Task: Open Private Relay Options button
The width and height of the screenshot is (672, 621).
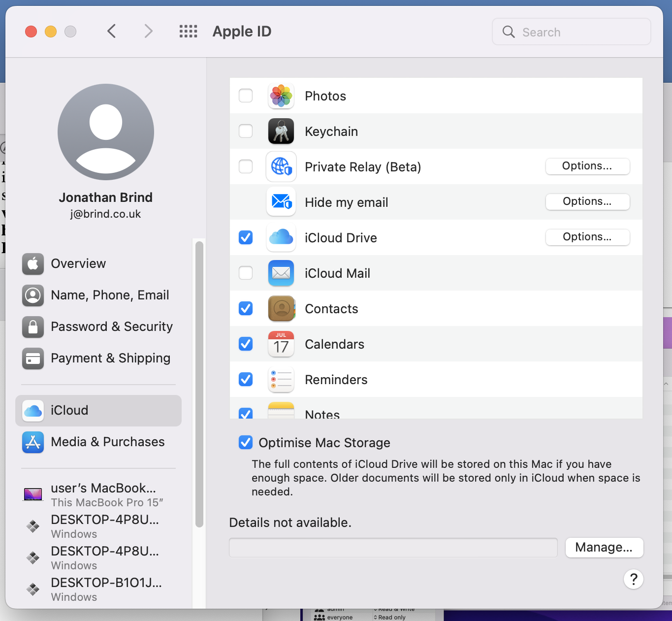Action: [x=587, y=166]
